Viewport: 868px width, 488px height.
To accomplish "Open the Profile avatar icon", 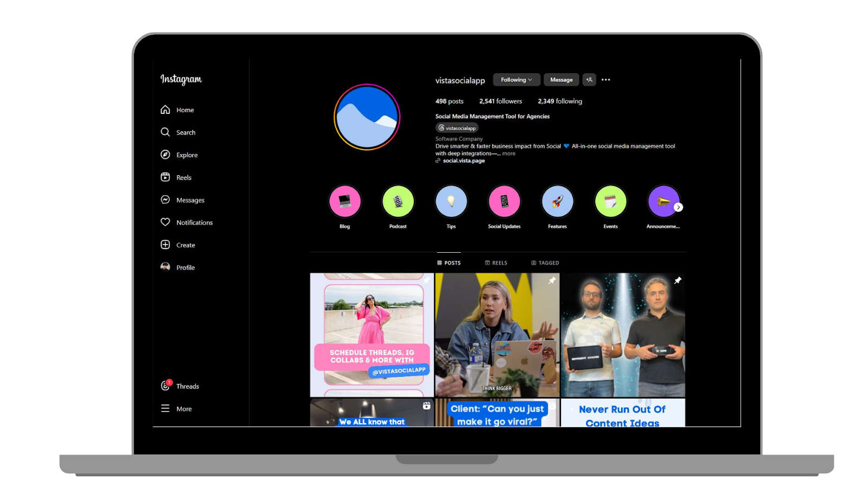I will [165, 267].
